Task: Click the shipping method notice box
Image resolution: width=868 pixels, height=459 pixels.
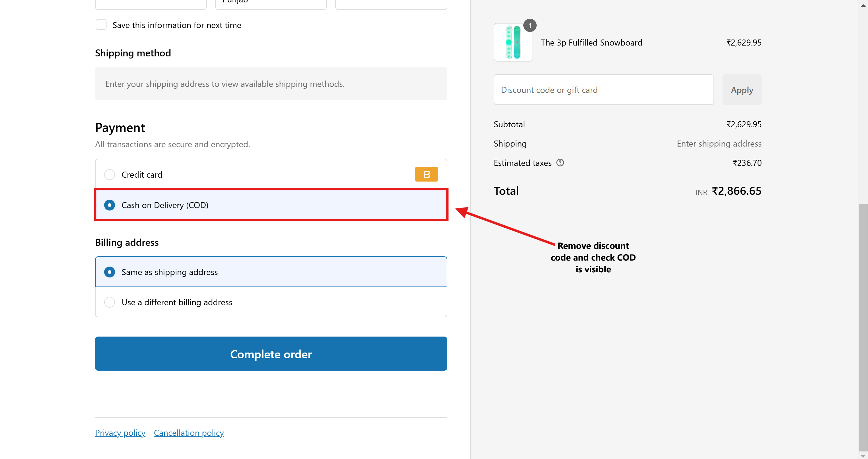Action: 271,84
